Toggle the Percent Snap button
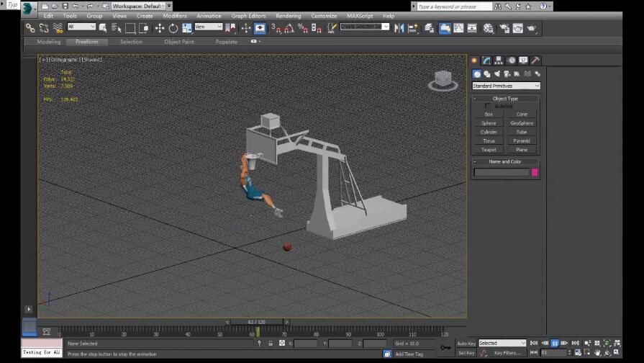 pyautogui.click(x=303, y=28)
